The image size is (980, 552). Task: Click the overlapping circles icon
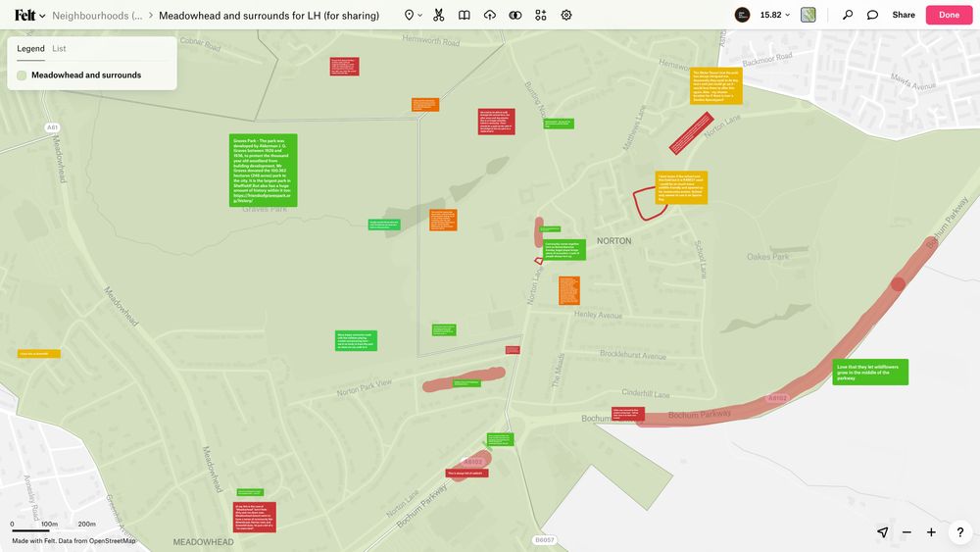point(515,15)
